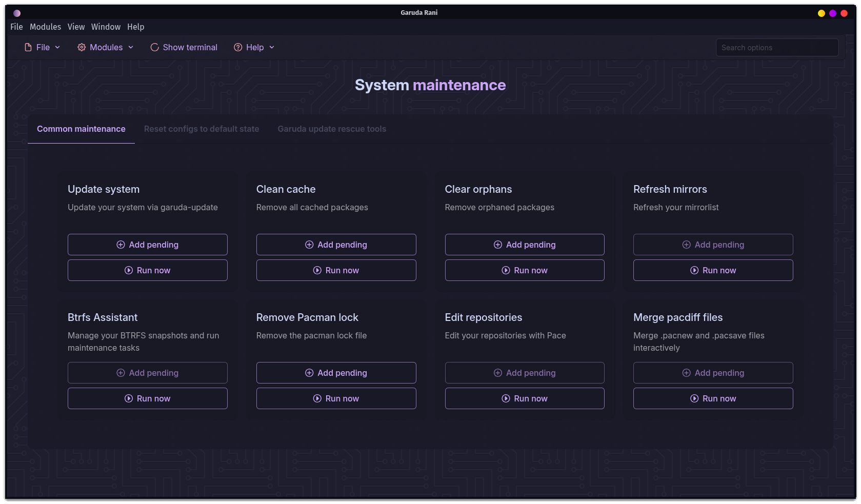Add Clean cache to pending
This screenshot has height=504, width=861.
pyautogui.click(x=336, y=245)
